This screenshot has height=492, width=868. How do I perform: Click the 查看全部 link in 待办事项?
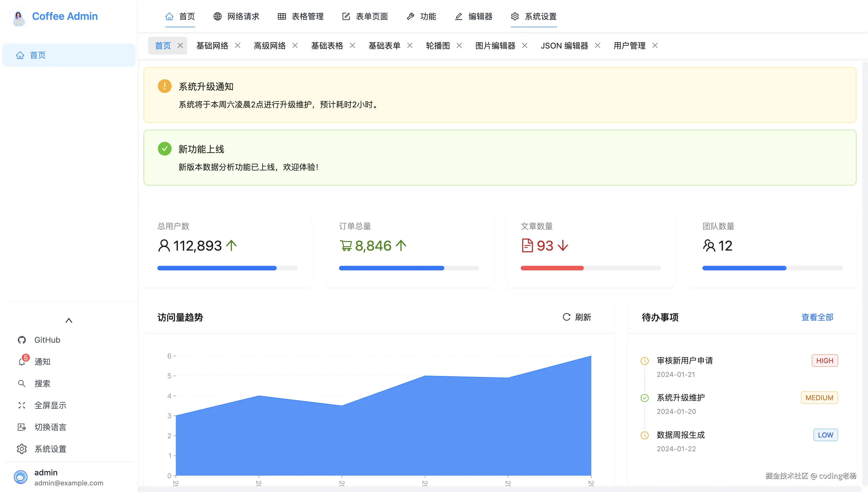(817, 317)
